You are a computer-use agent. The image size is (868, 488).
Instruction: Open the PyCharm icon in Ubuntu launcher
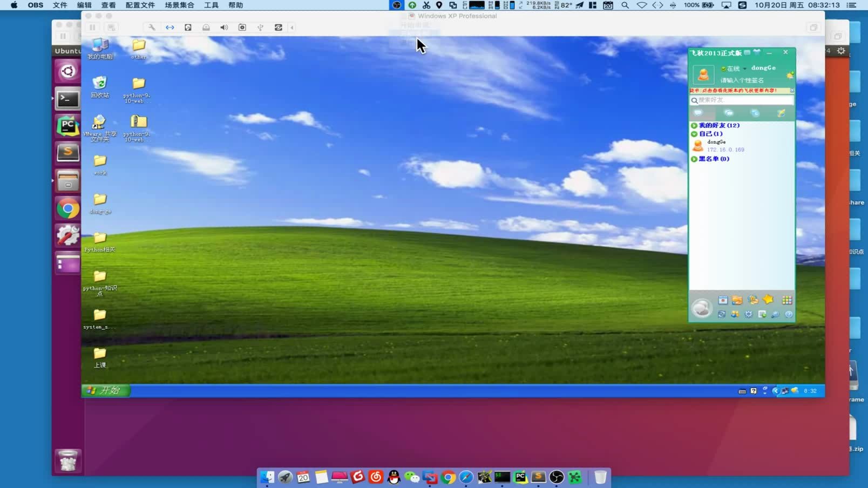click(67, 126)
